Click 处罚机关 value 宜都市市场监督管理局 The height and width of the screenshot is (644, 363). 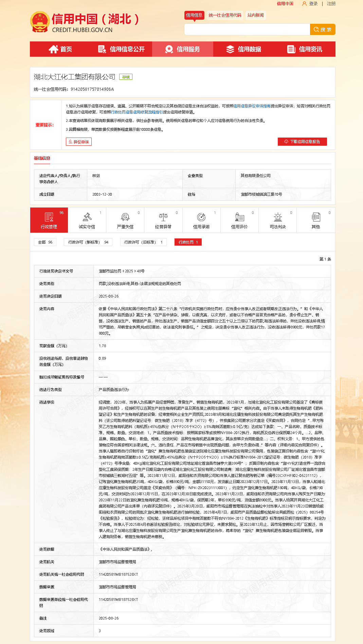117,562
